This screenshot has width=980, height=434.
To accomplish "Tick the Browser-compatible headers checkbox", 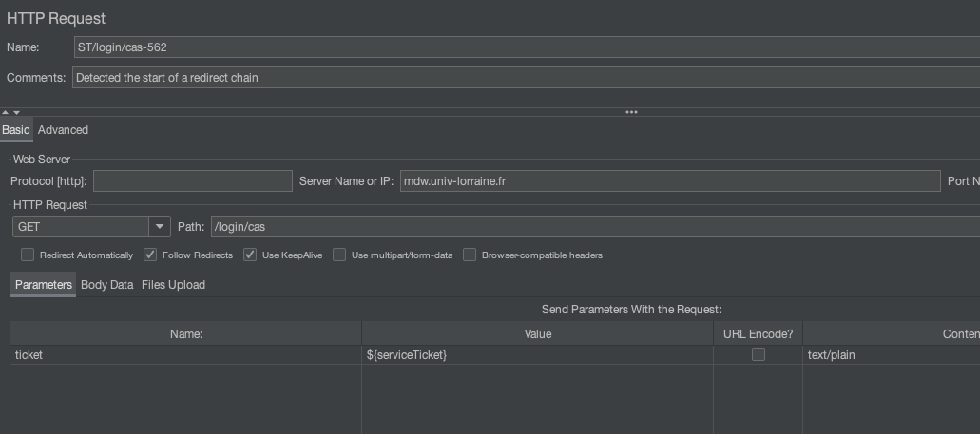I will (470, 255).
